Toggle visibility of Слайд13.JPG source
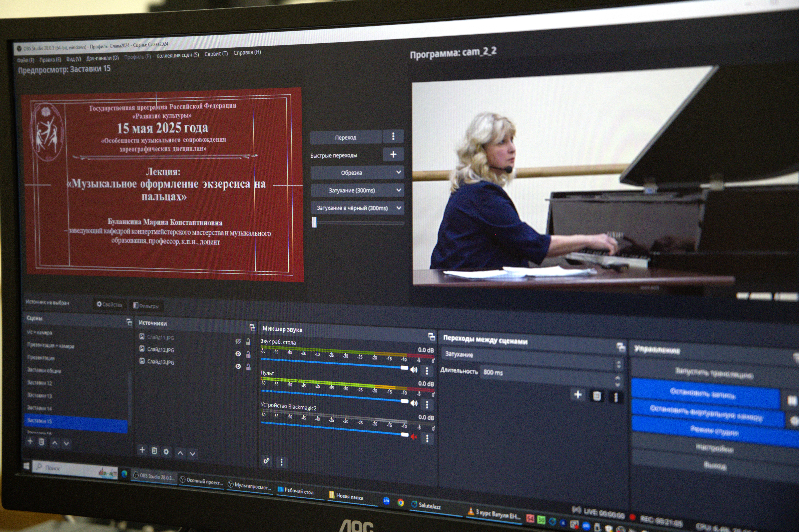Viewport: 799px width, 532px height. 238,366
